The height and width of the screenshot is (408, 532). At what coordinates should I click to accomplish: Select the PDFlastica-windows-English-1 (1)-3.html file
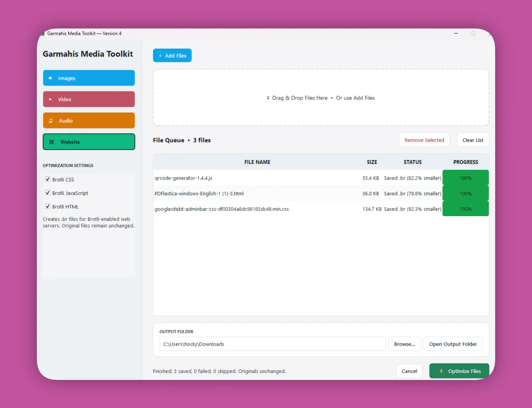pos(321,194)
